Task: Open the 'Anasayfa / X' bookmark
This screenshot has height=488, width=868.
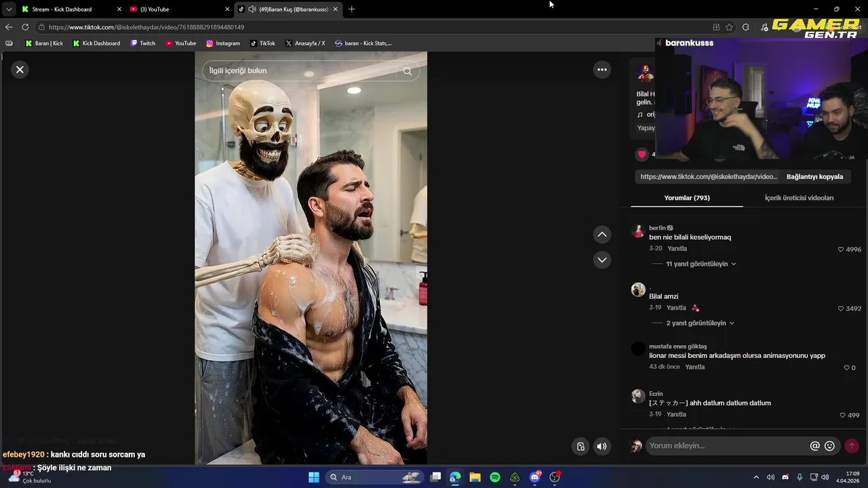Action: 305,43
